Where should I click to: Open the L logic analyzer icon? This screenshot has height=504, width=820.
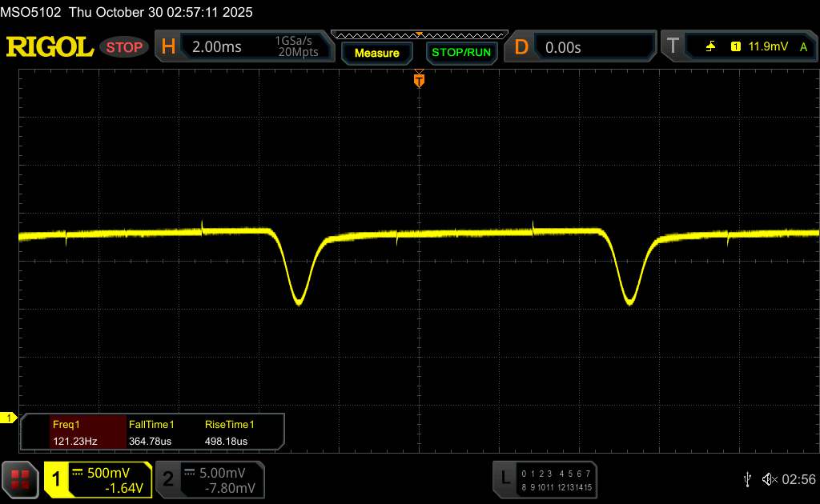point(505,478)
